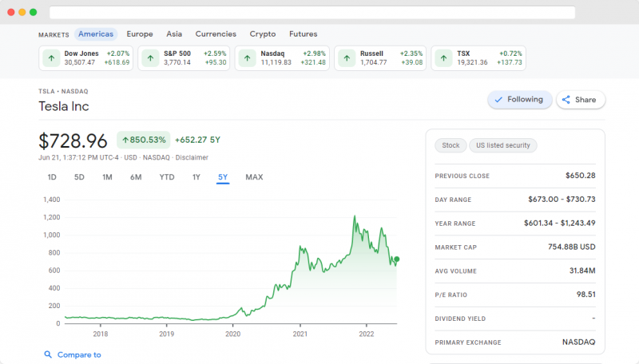639x364 pixels.
Task: Select the YTD chart range
Action: [167, 177]
